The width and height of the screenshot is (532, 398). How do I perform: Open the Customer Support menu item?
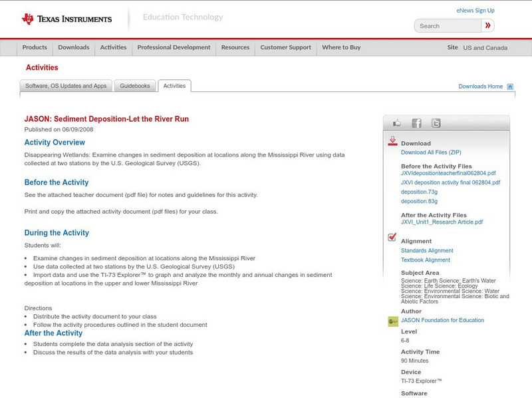pos(285,47)
